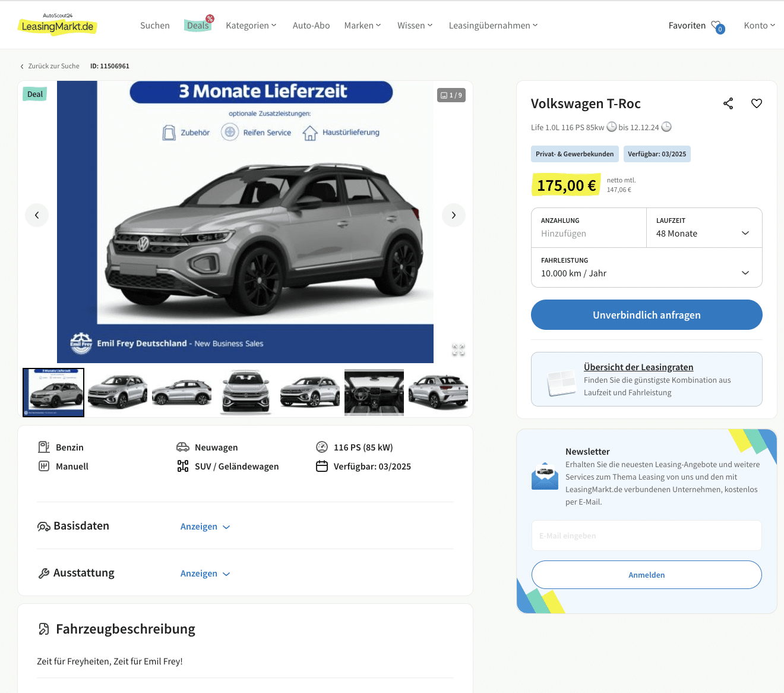Image resolution: width=784 pixels, height=693 pixels.
Task: Click the Basisdaten car search icon
Action: 44,526
